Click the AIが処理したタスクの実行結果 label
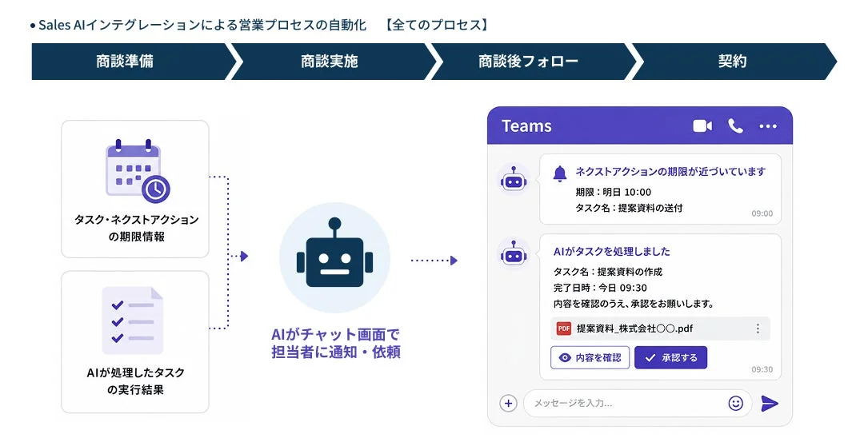868x446 pixels. point(136,381)
